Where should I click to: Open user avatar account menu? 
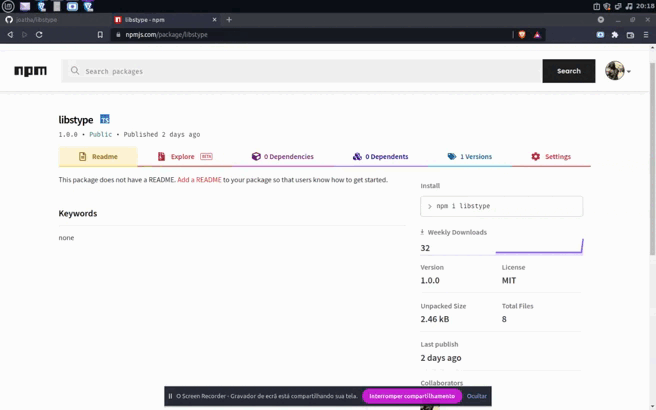click(x=618, y=71)
